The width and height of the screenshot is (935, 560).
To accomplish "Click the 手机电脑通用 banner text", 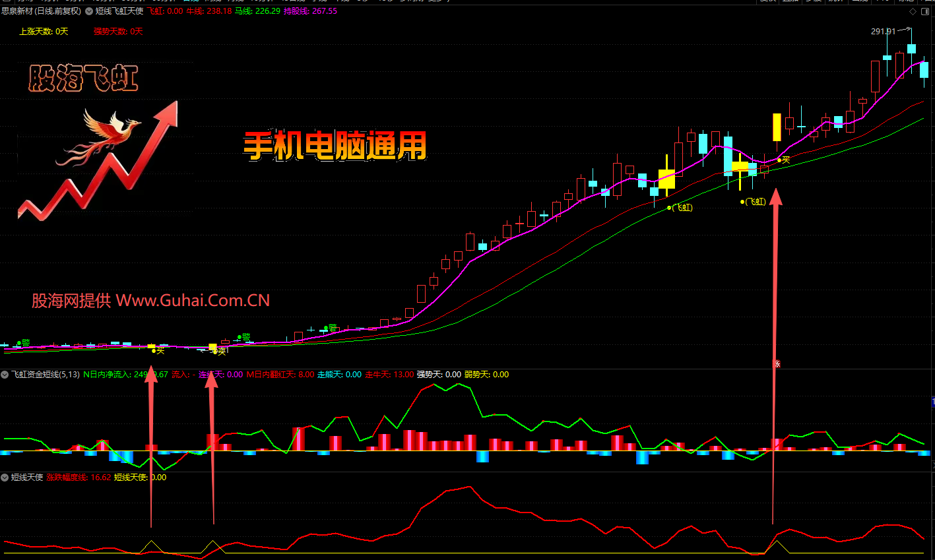I will coord(335,146).
